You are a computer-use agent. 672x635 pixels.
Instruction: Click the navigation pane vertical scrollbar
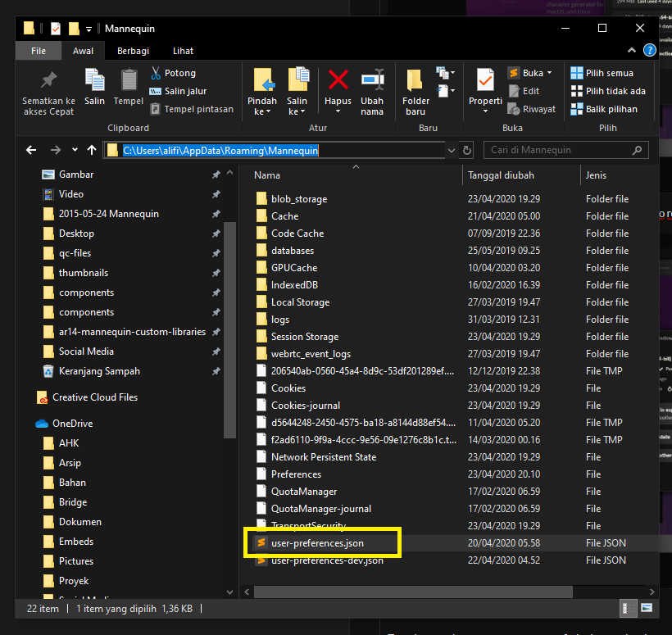(229, 330)
